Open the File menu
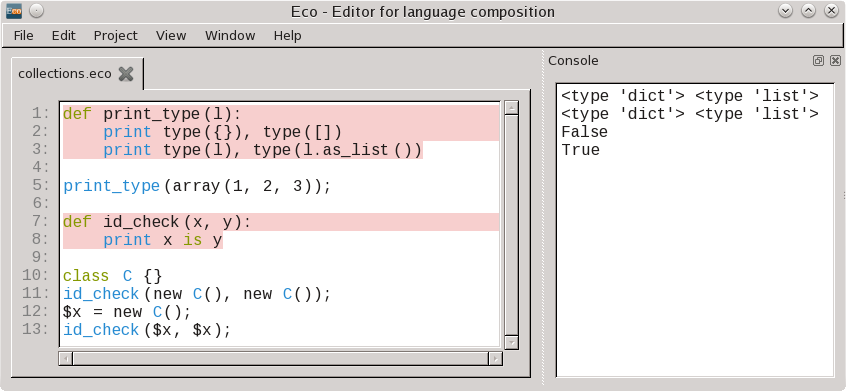846x391 pixels. pyautogui.click(x=23, y=36)
